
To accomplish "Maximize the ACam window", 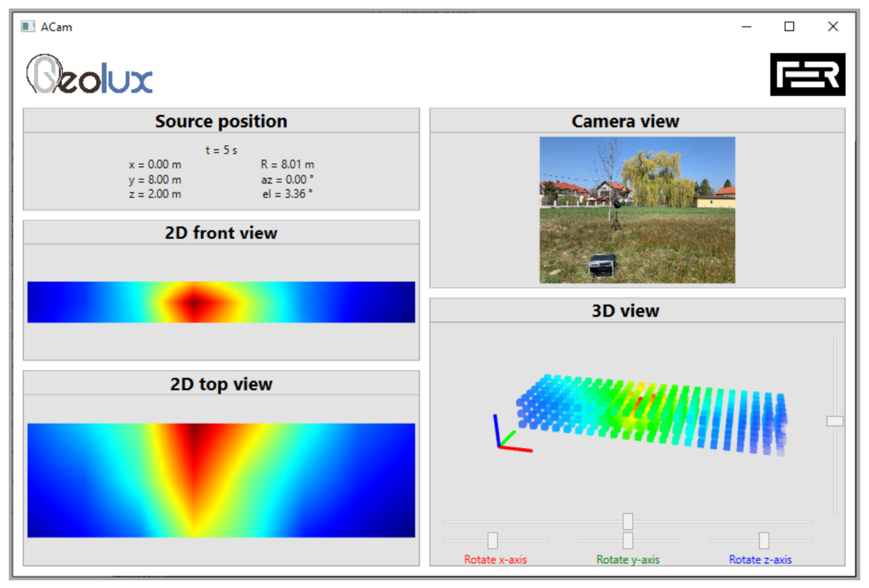I will click(x=789, y=27).
